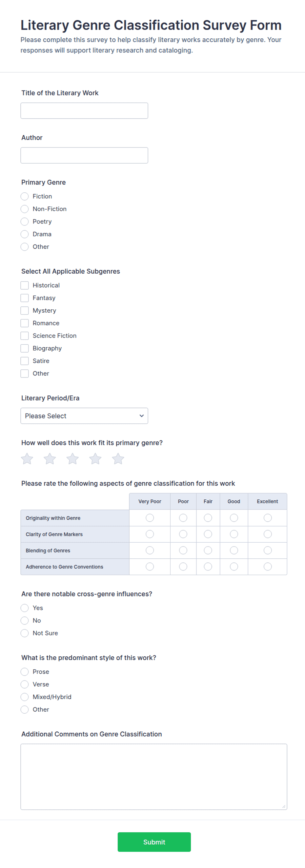Give a five-star genre fit rating
Viewport: 305px width, 868px height.
pyautogui.click(x=118, y=459)
